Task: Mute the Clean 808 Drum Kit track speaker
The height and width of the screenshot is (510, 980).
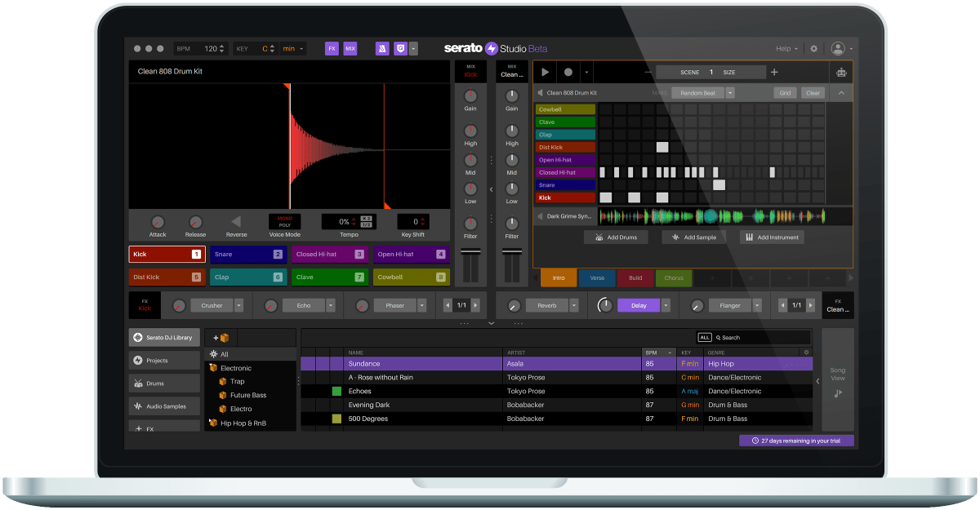Action: coord(539,92)
